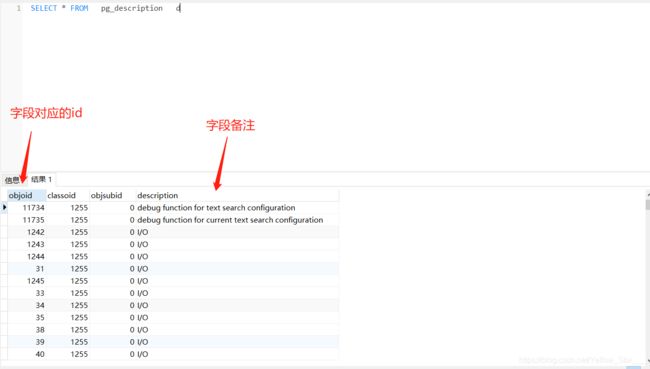Screen dimensions: 650x369
Task: Select objoid cell 1242
Action: point(26,232)
